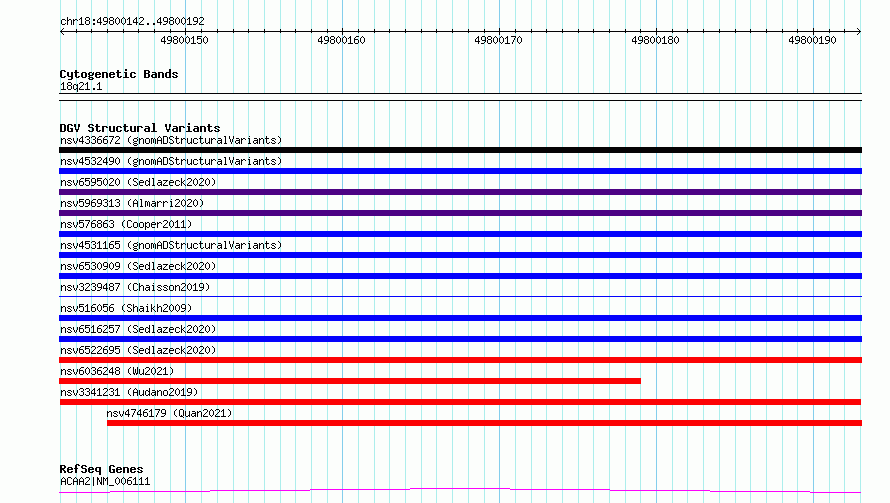Open variant label nsv5969313 (Almarri2020)
Viewport: 890px width, 503px height.
pyautogui.click(x=132, y=203)
